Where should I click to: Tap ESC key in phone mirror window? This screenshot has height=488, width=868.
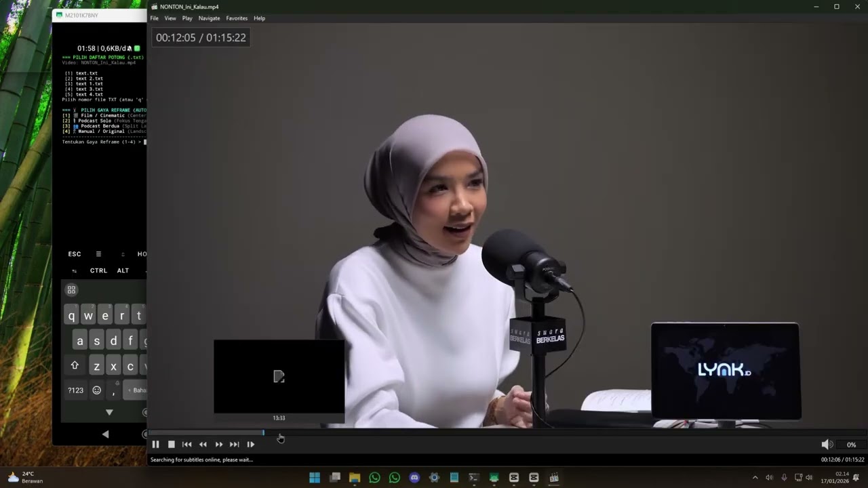coord(75,254)
